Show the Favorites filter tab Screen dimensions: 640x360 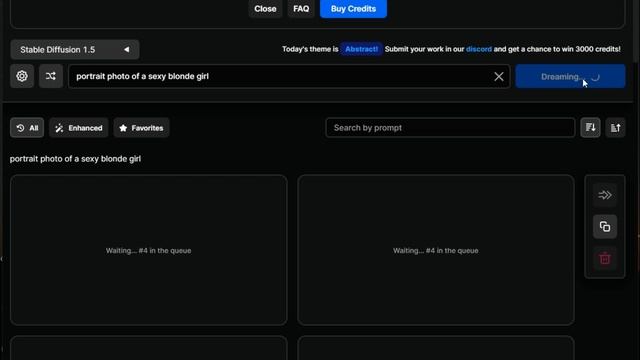click(x=141, y=128)
